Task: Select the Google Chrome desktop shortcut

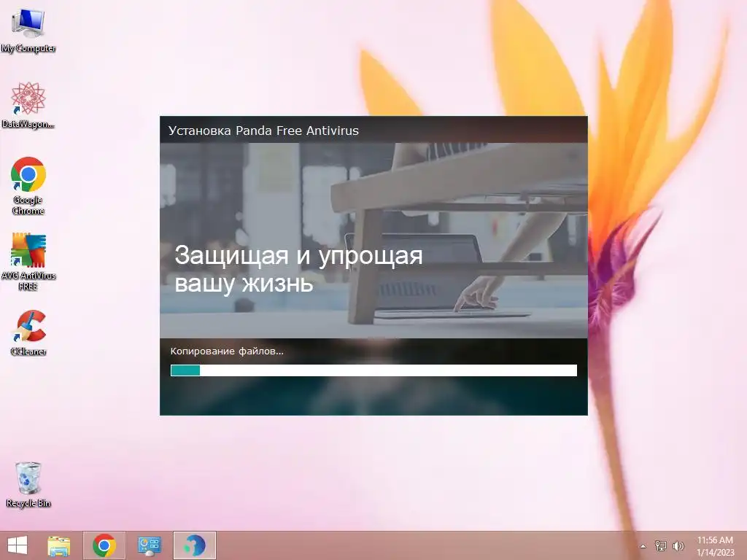Action: point(28,186)
